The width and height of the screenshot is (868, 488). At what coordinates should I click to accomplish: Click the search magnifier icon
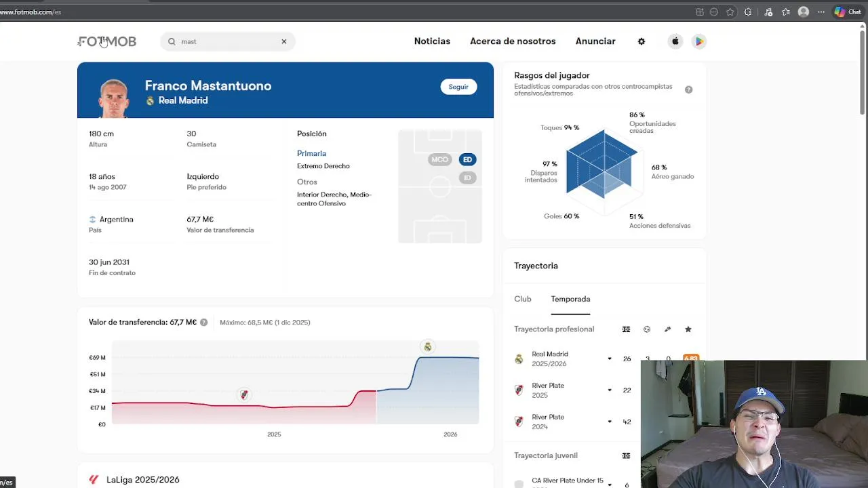coord(172,41)
